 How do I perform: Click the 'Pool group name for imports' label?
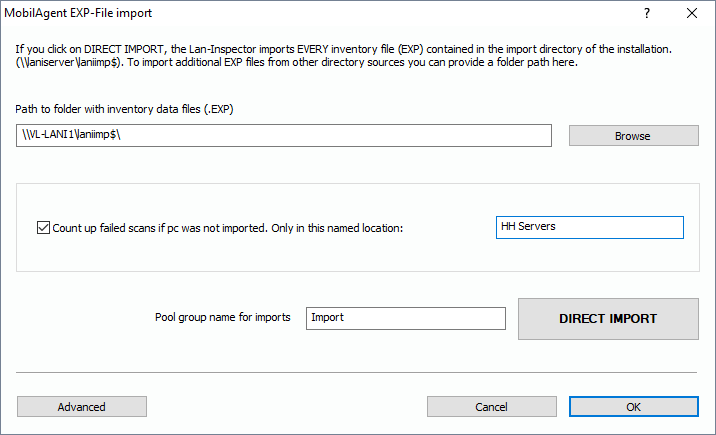coord(222,317)
